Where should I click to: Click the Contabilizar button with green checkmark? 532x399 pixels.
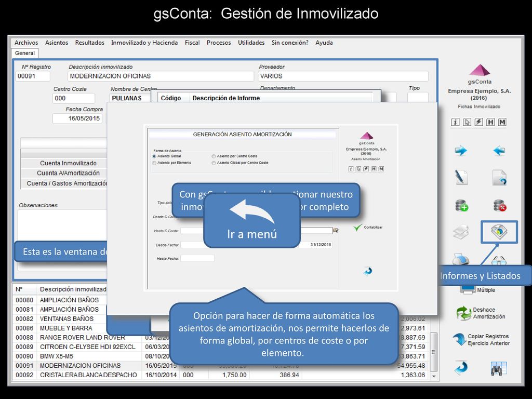click(367, 228)
